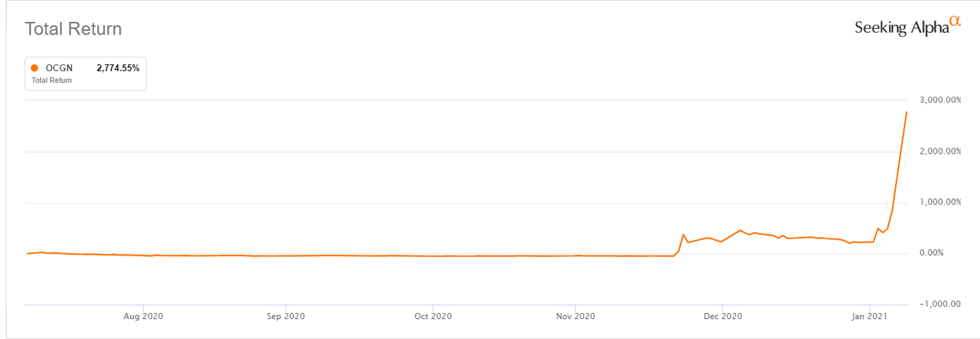Select the Sep 2020 axis label
980x339 pixels.
tap(285, 315)
